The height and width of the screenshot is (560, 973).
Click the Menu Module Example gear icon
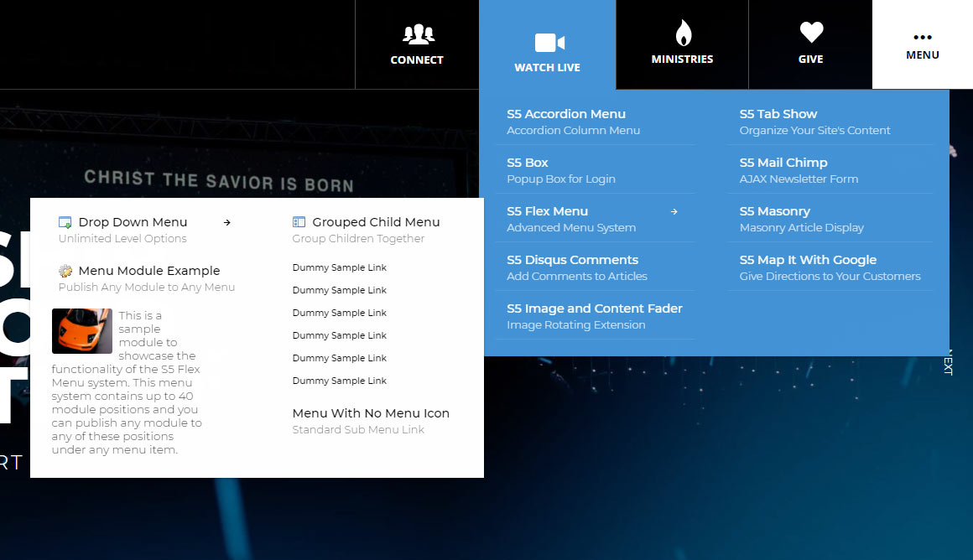click(65, 271)
